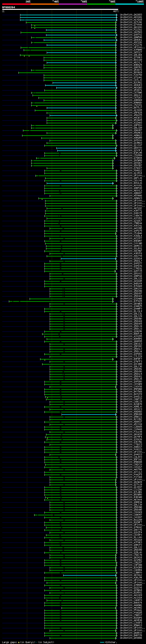
Task: Click hit label UniRef100_C0GVS6
Action: (x=131, y=387)
